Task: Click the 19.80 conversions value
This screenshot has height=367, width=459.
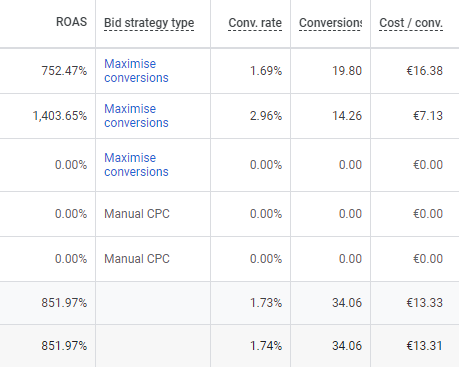Action: [x=347, y=71]
